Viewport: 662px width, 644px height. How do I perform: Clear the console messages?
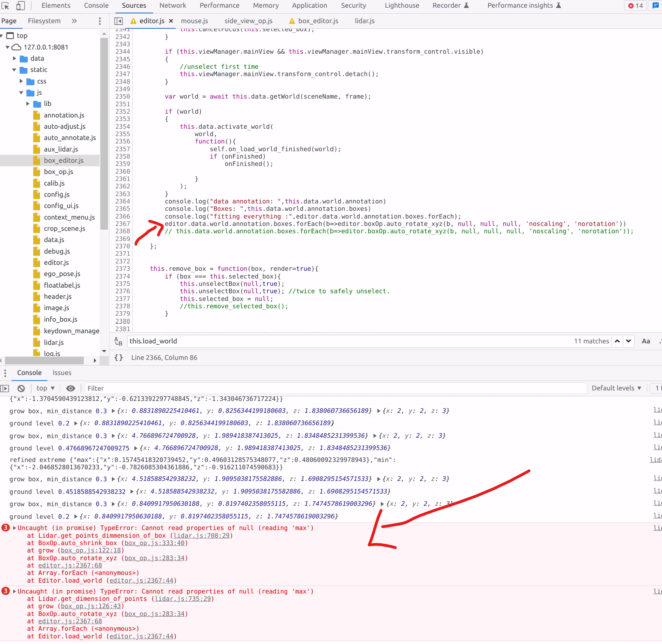(x=21, y=388)
